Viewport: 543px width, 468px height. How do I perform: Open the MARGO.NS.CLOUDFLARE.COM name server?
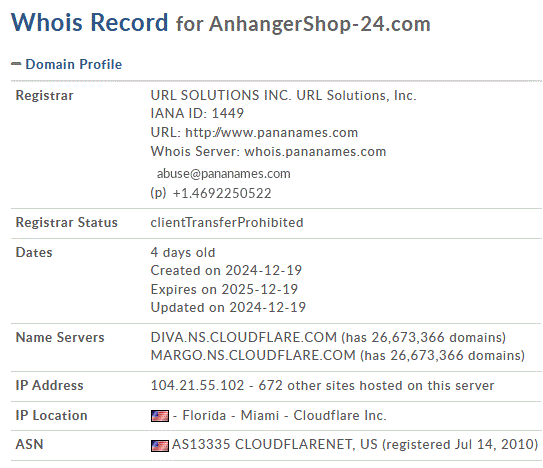pos(253,355)
